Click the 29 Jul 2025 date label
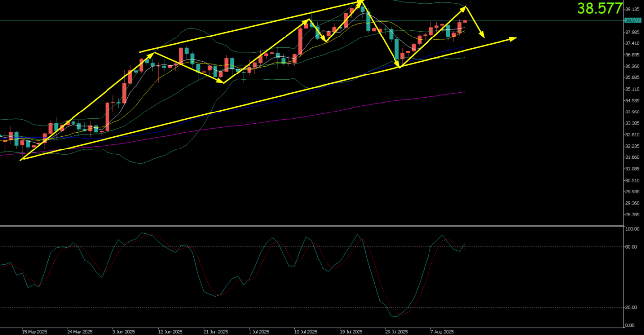This screenshot has width=644, height=335. click(397, 332)
